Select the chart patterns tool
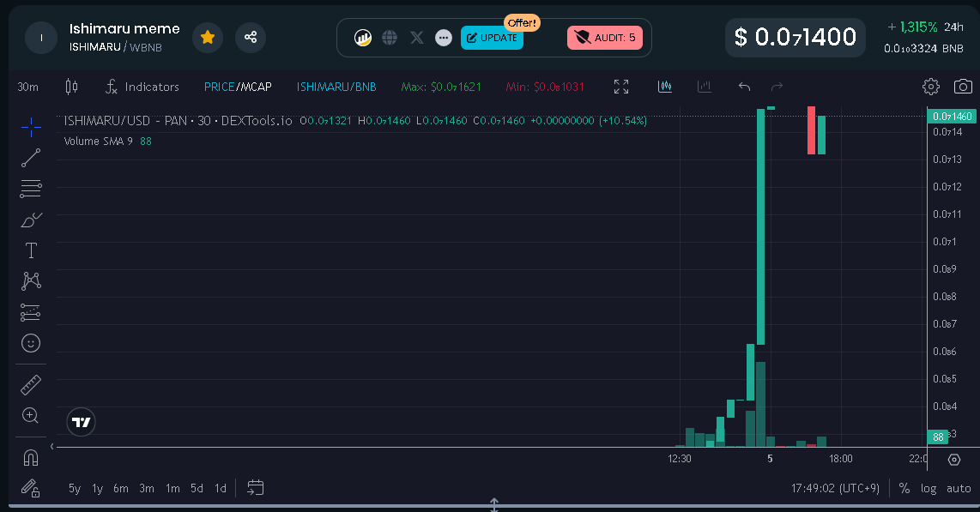The image size is (980, 512). pyautogui.click(x=31, y=281)
